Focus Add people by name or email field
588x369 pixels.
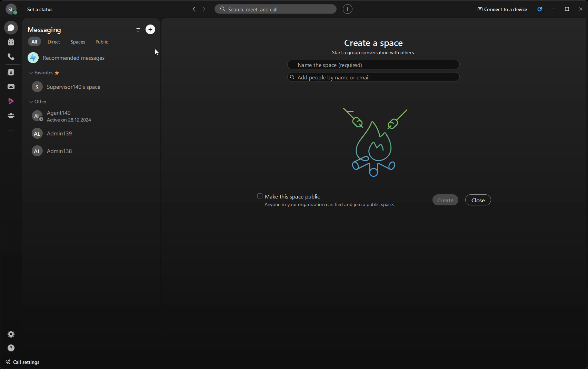click(x=373, y=77)
